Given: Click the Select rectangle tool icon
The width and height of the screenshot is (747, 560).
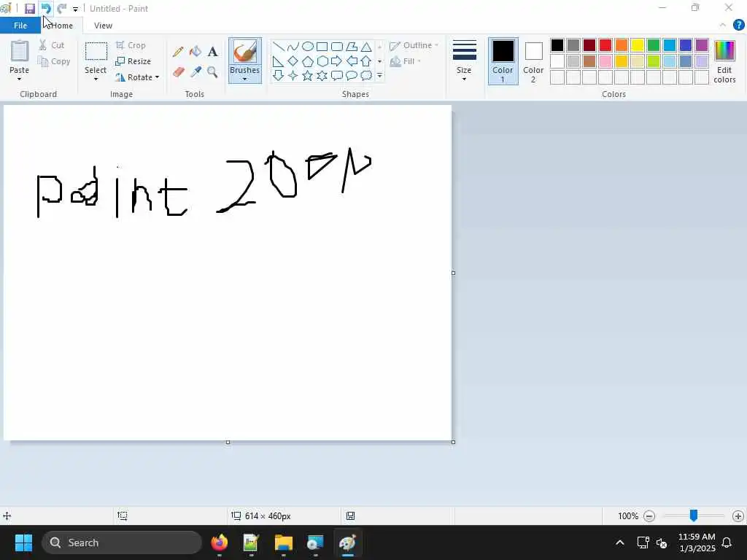Looking at the screenshot, I should 96,52.
